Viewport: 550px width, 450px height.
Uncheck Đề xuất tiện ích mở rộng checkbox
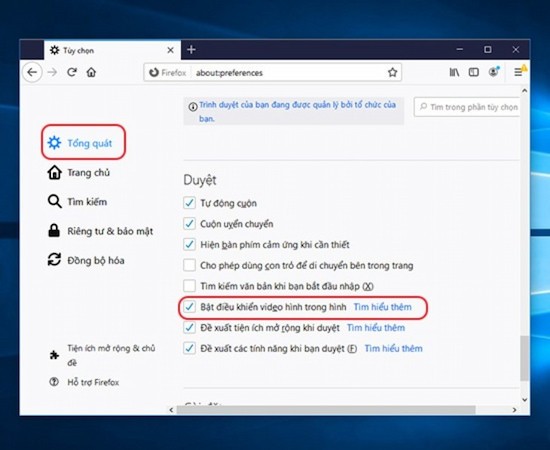click(189, 327)
